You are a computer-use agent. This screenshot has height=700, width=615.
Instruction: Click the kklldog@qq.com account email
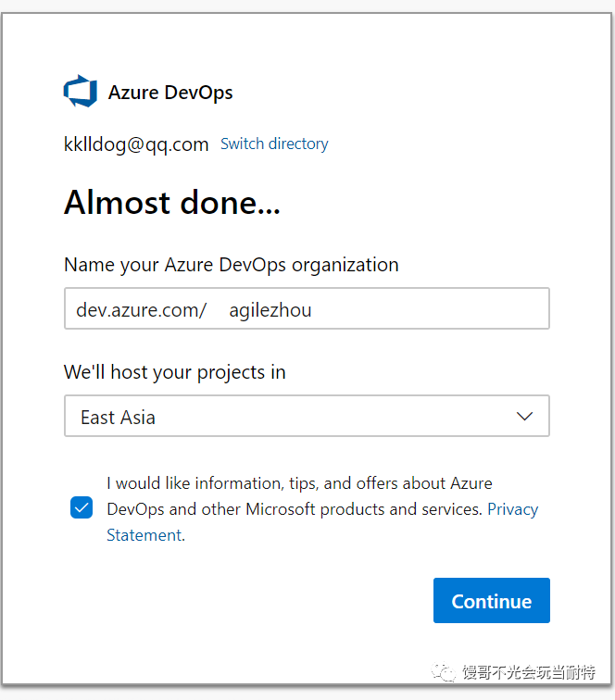pyautogui.click(x=136, y=144)
